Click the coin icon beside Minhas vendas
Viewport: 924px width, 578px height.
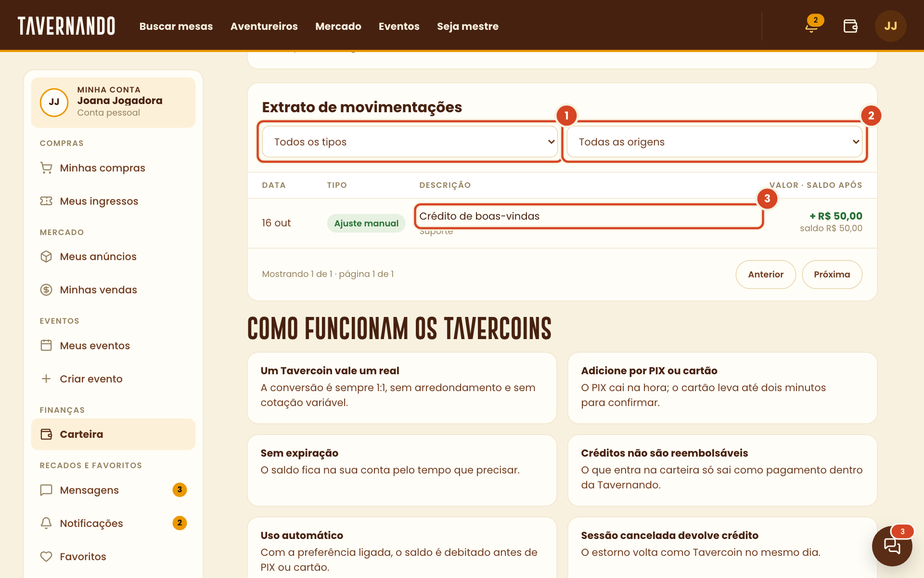point(46,289)
